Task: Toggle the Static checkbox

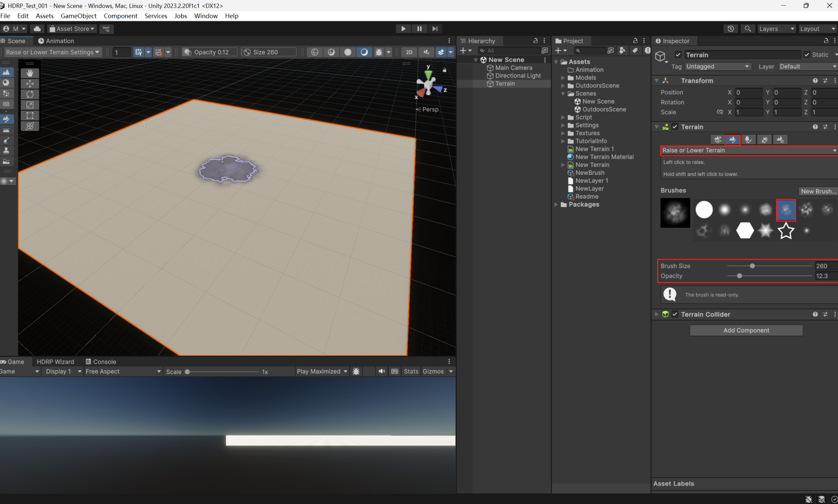Action: click(807, 55)
